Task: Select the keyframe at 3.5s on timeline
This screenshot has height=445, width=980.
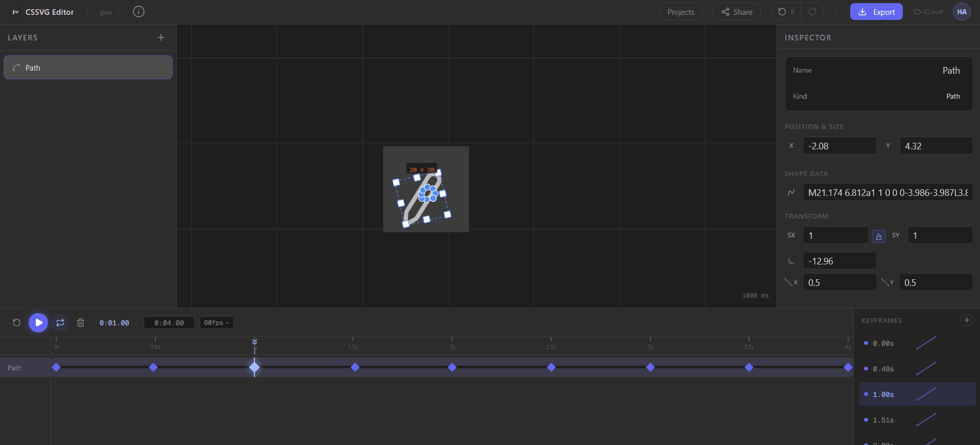Action: [749, 367]
